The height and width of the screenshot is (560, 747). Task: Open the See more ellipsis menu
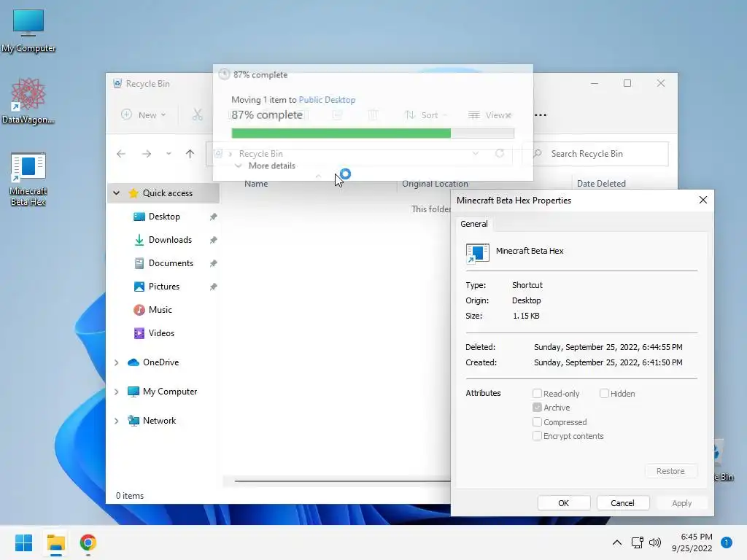541,114
